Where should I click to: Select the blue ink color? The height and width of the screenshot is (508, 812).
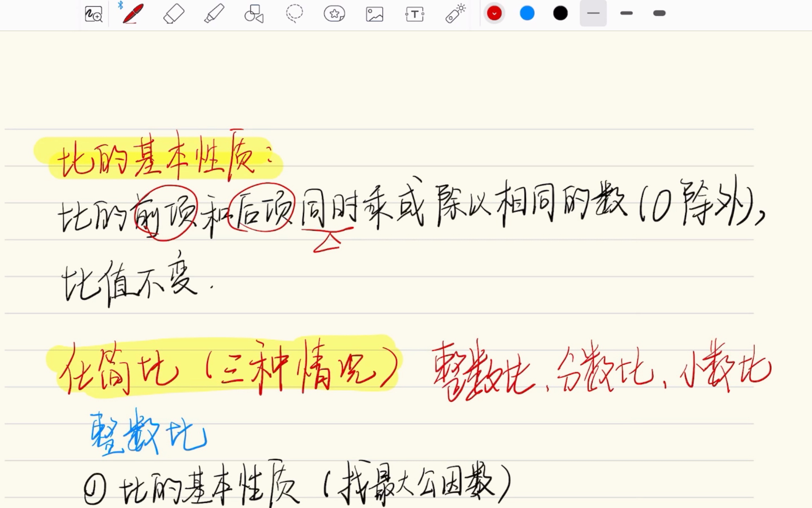527,13
